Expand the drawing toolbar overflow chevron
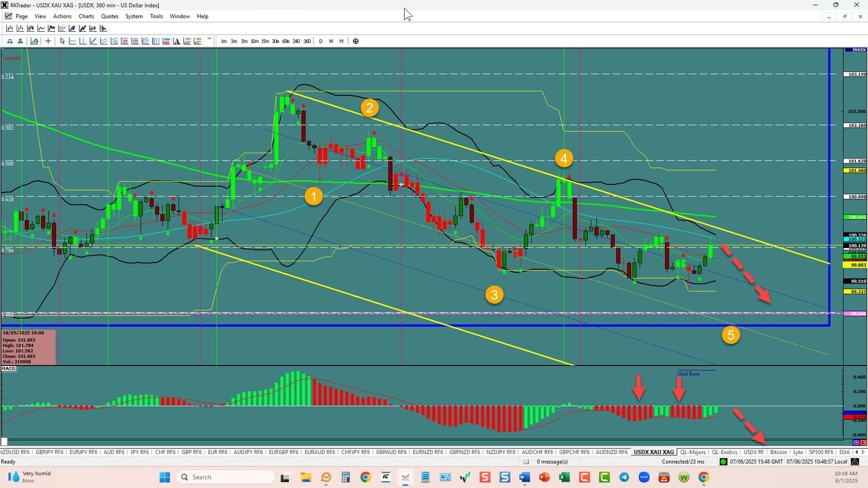The image size is (868, 488). [209, 40]
